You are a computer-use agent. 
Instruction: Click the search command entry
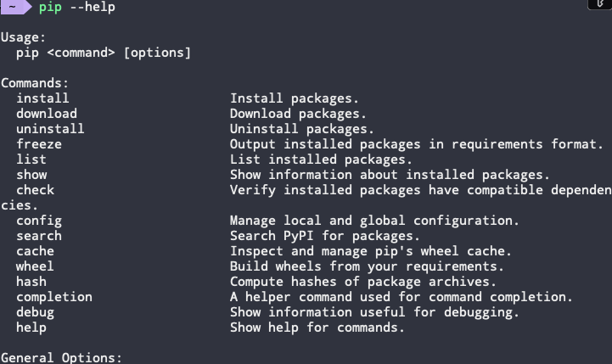click(39, 236)
